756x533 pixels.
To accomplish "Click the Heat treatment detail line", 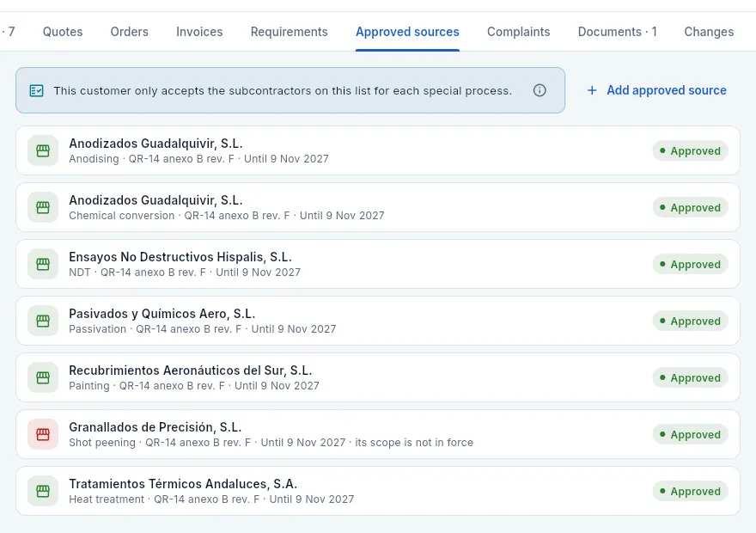I will pyautogui.click(x=211, y=499).
